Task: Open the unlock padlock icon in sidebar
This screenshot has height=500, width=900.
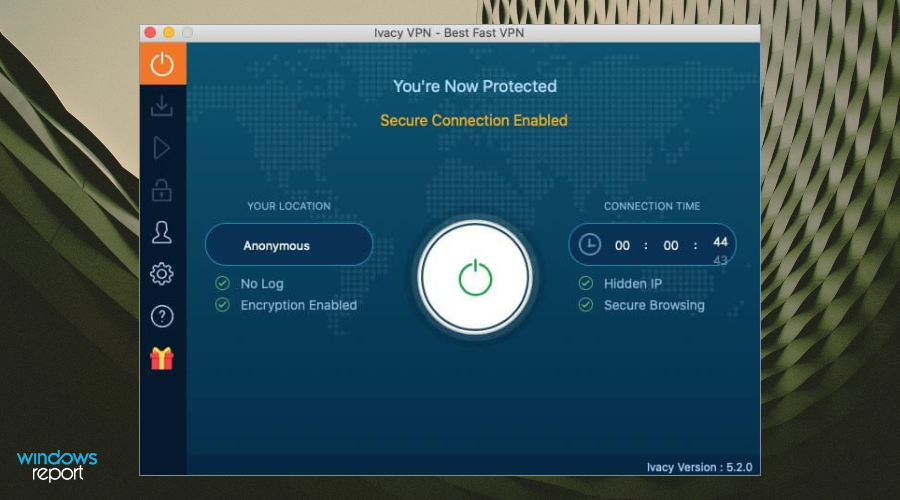Action: 162,190
